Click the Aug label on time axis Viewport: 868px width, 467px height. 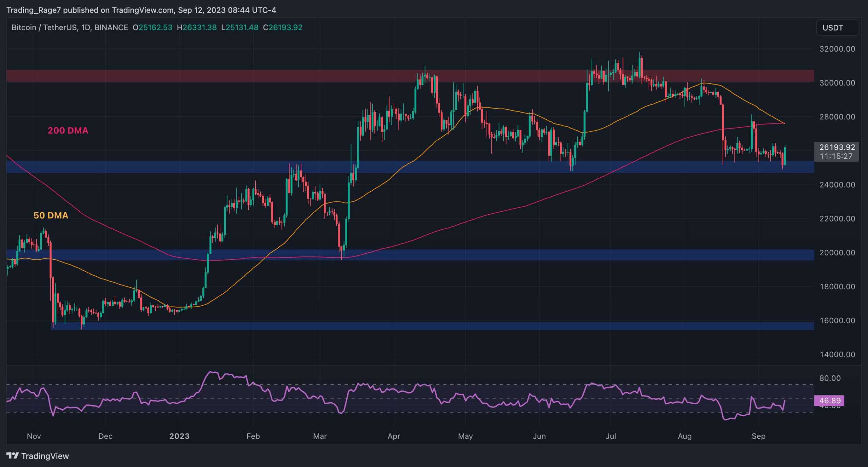click(x=685, y=436)
